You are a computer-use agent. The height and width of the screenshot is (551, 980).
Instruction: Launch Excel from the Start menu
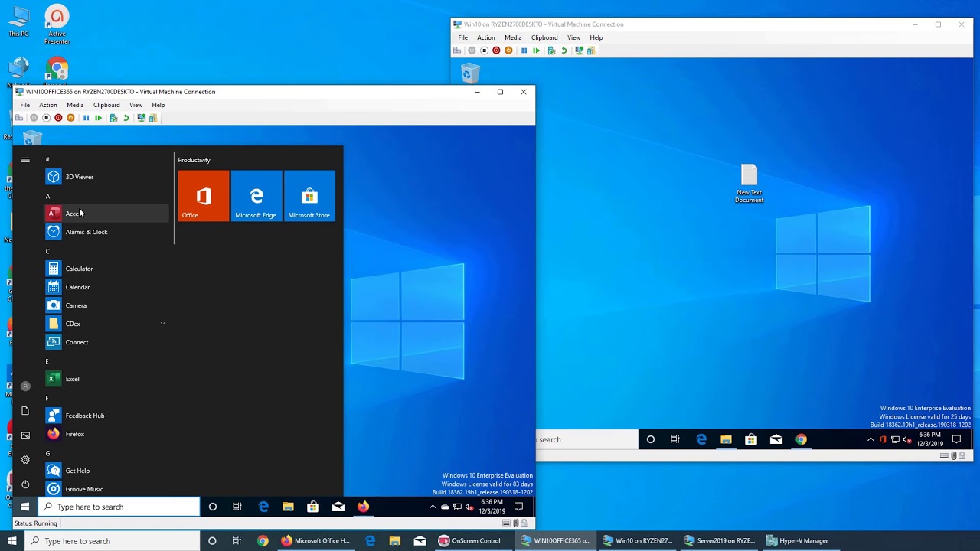(x=106, y=379)
